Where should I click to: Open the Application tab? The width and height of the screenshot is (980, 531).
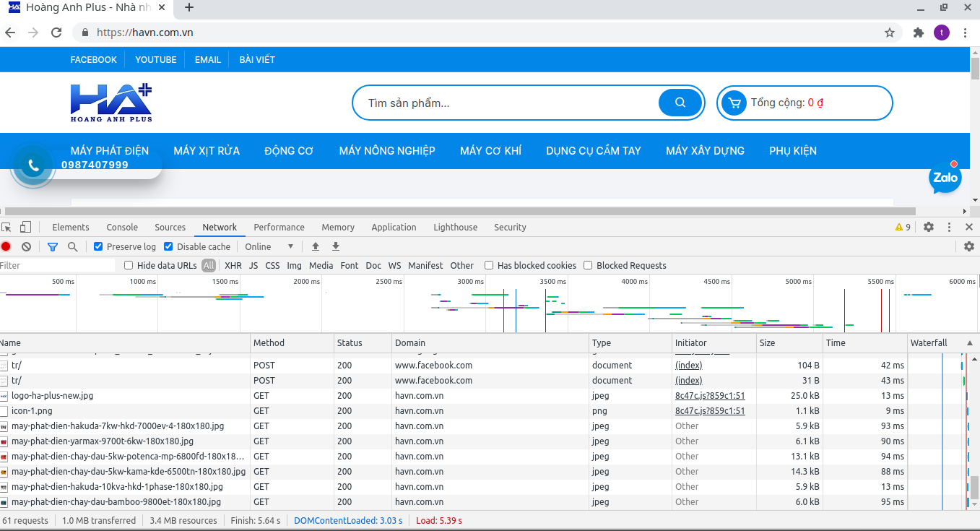(x=394, y=227)
